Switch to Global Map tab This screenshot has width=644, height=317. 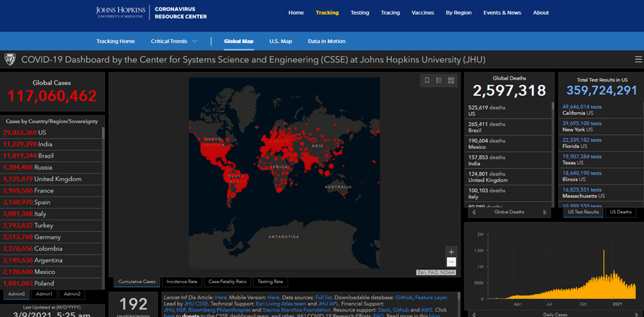click(x=238, y=41)
